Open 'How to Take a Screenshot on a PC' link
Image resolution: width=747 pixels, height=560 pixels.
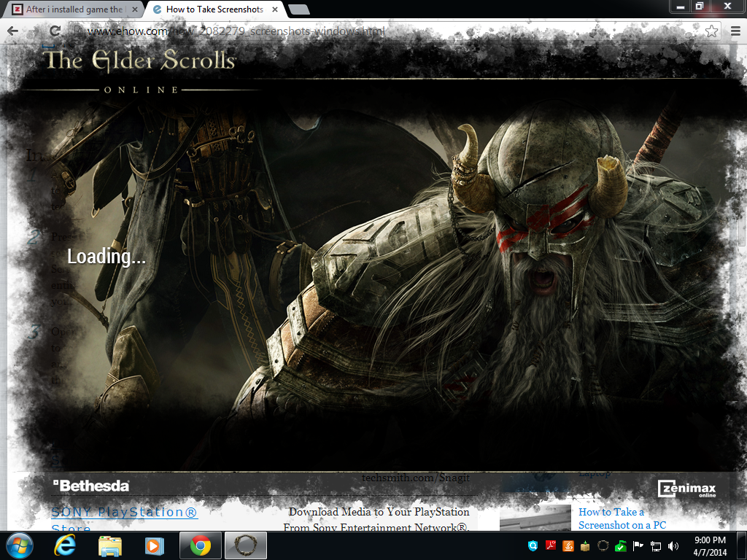click(x=622, y=518)
